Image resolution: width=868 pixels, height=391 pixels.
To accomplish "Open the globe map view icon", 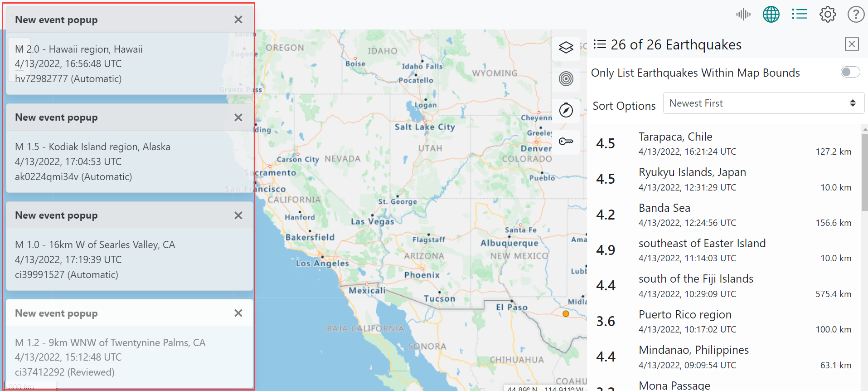I will click(771, 15).
